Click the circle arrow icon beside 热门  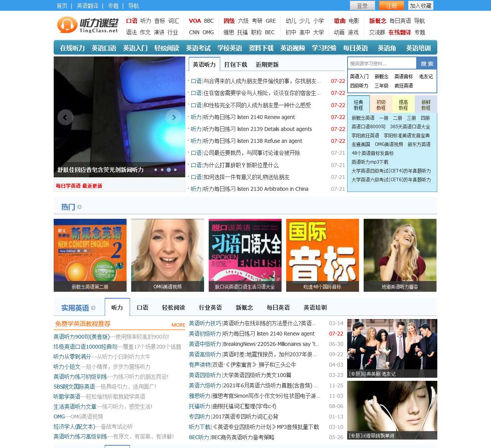(x=79, y=207)
